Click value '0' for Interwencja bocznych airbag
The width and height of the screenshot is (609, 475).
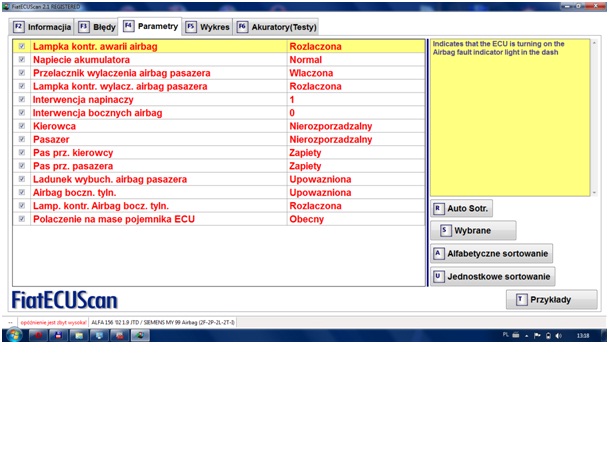[292, 113]
